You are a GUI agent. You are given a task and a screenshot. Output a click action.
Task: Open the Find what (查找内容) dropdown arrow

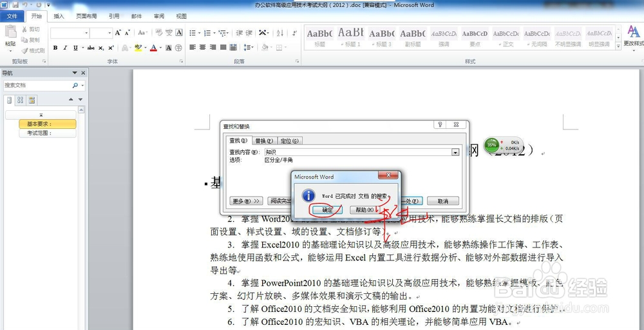pos(455,152)
